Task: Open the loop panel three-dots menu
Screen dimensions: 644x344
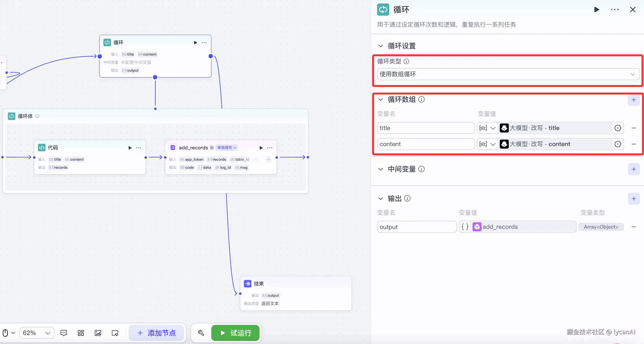Action: 615,10
